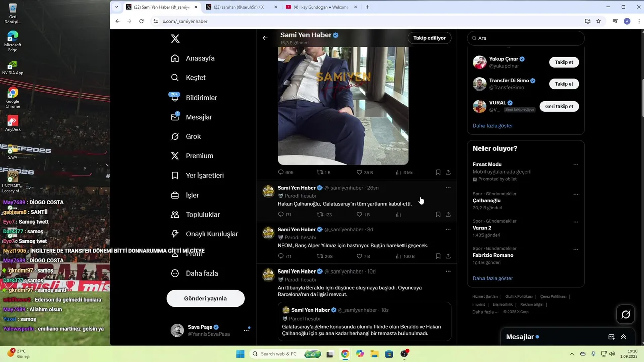Open the quoted tweet about Beraldo and Hakan

(x=364, y=322)
